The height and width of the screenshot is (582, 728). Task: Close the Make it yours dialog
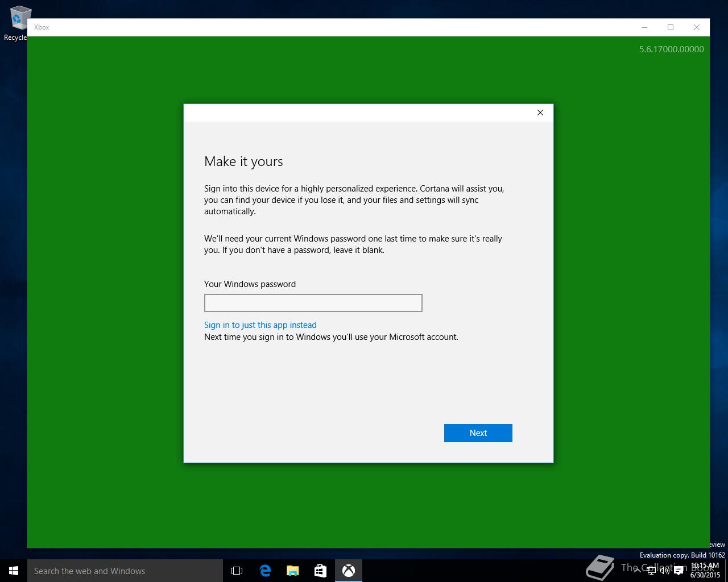tap(540, 113)
